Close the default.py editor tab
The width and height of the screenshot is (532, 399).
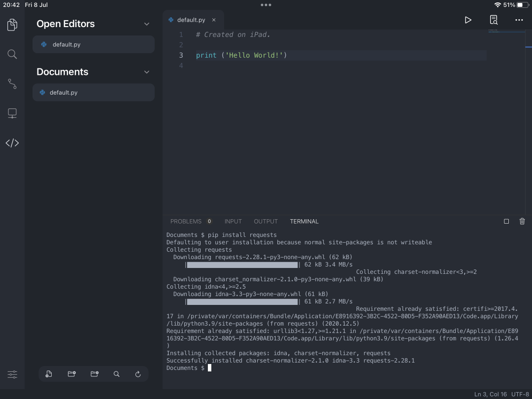tap(214, 20)
